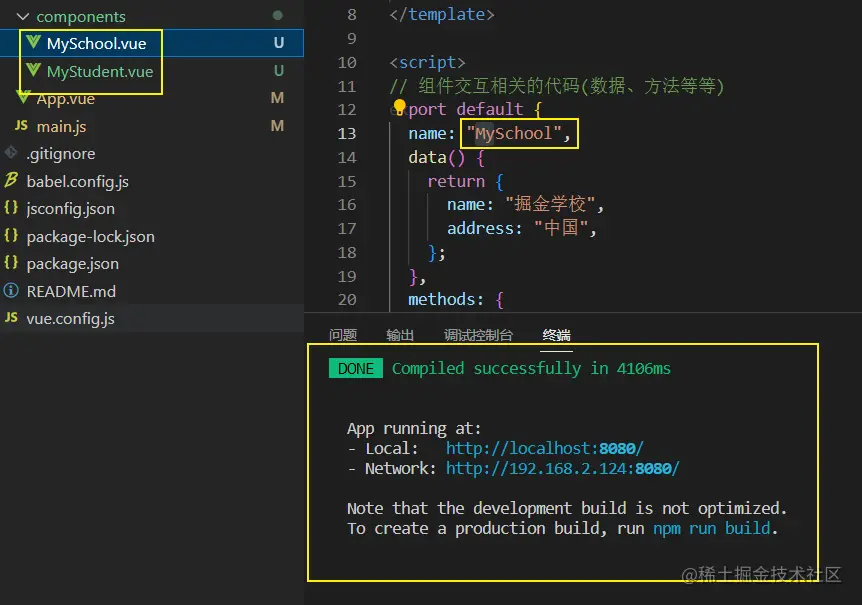The image size is (862, 605).
Task: Click the M status badge on main.js
Action: pyautogui.click(x=278, y=126)
